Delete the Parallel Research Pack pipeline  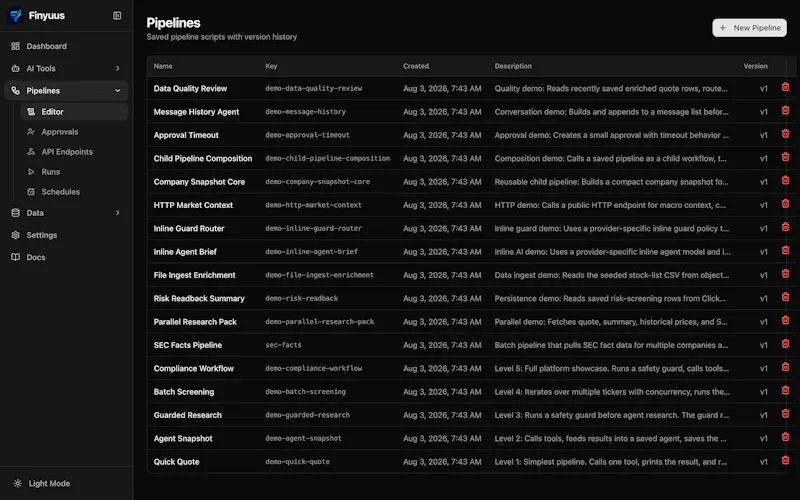[x=785, y=320]
